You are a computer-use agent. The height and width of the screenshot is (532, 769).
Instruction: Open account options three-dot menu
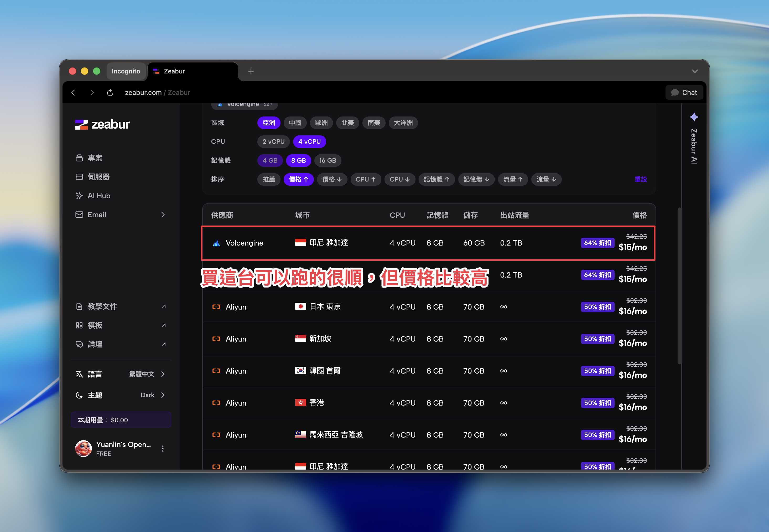(163, 448)
